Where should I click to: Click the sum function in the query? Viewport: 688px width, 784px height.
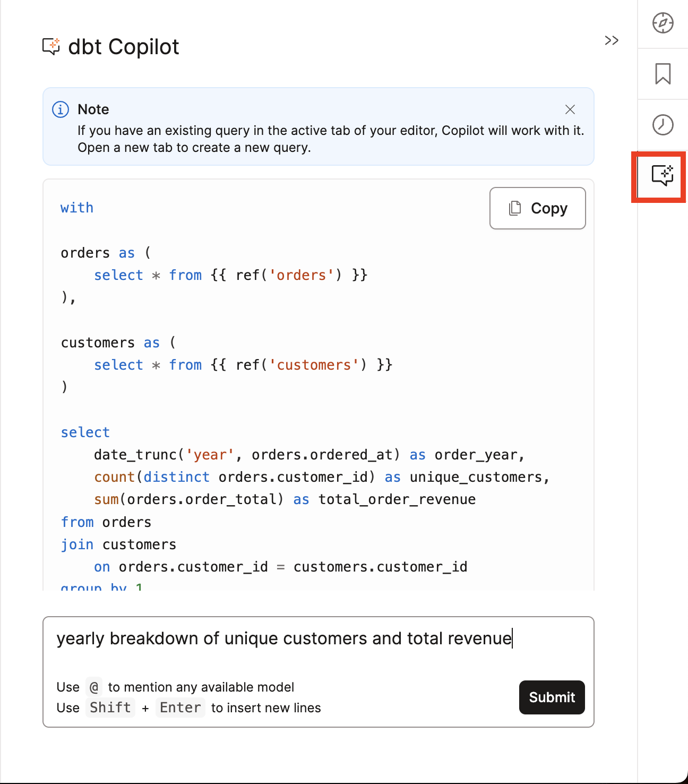tap(106, 499)
